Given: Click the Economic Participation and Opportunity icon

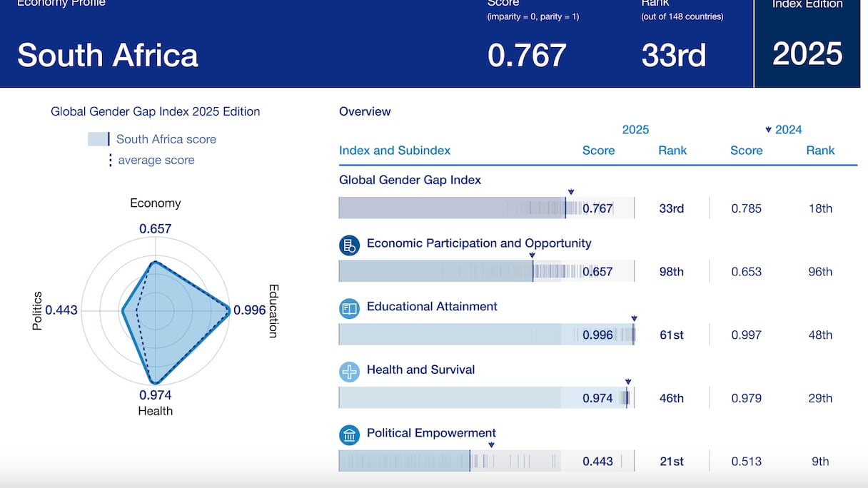Looking at the screenshot, I should pos(349,245).
